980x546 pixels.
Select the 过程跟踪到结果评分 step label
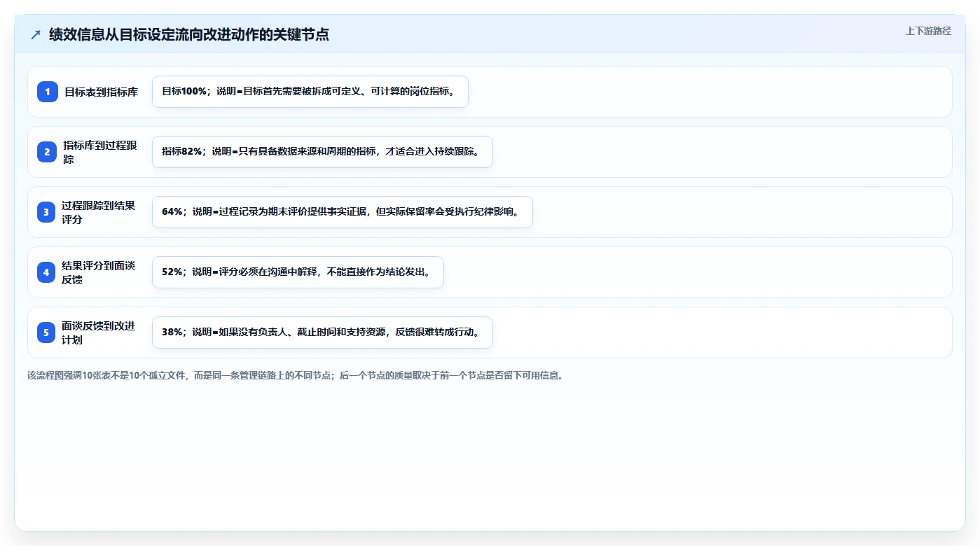[x=99, y=212]
